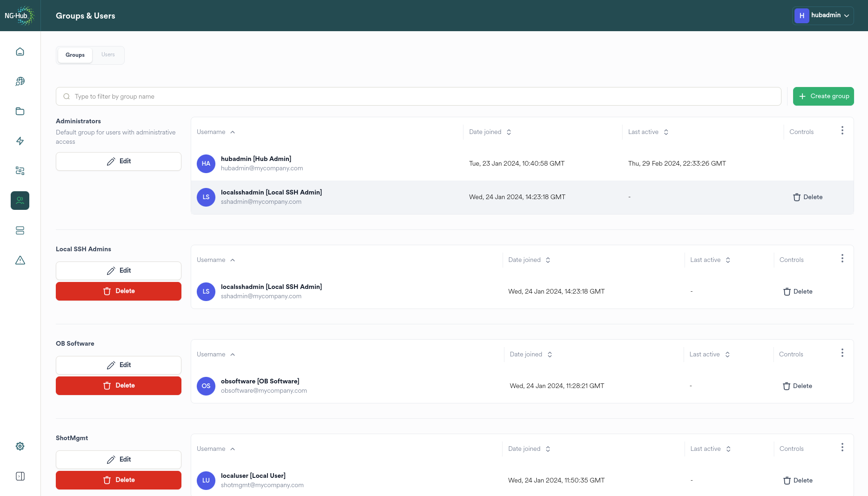Open Settings with the gear icon

coord(20,446)
